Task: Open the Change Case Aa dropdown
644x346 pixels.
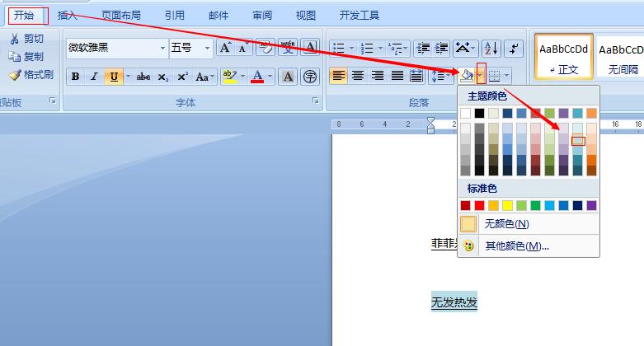Action: [205, 77]
